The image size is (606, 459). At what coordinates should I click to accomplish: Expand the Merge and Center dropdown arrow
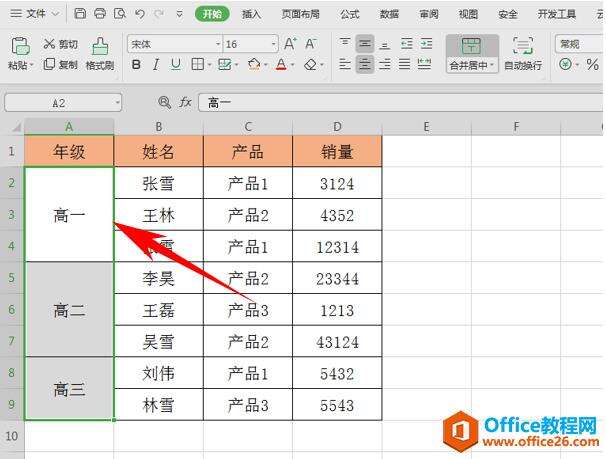pos(492,65)
